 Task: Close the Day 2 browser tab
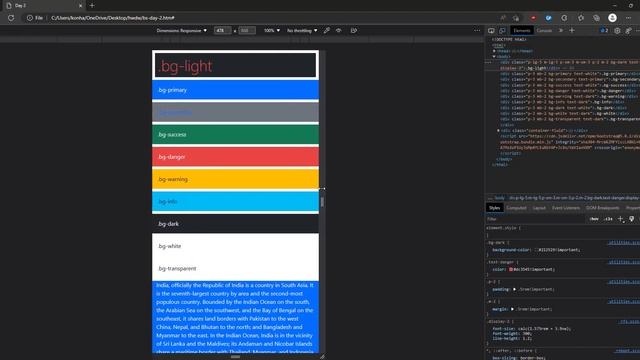[80, 6]
